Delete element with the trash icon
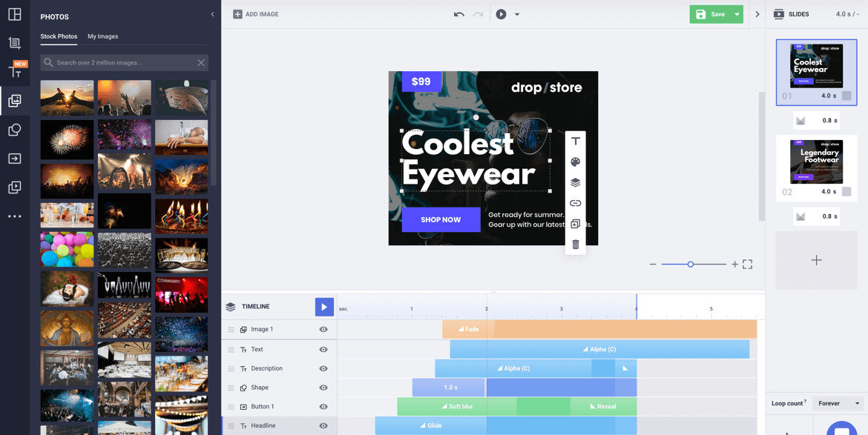This screenshot has height=435, width=868. pyautogui.click(x=575, y=245)
